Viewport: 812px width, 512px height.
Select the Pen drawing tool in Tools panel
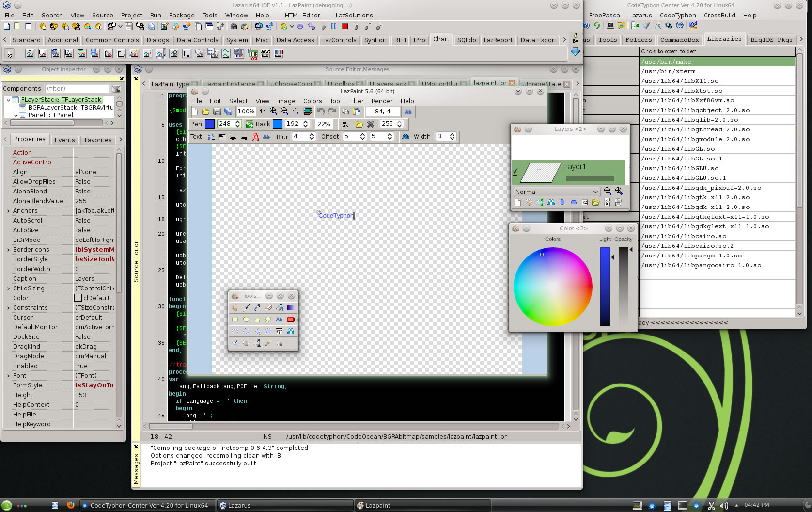coord(246,308)
